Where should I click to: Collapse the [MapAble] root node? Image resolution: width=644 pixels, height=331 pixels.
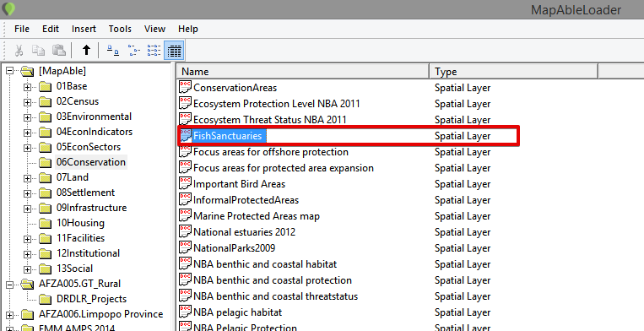[9, 71]
